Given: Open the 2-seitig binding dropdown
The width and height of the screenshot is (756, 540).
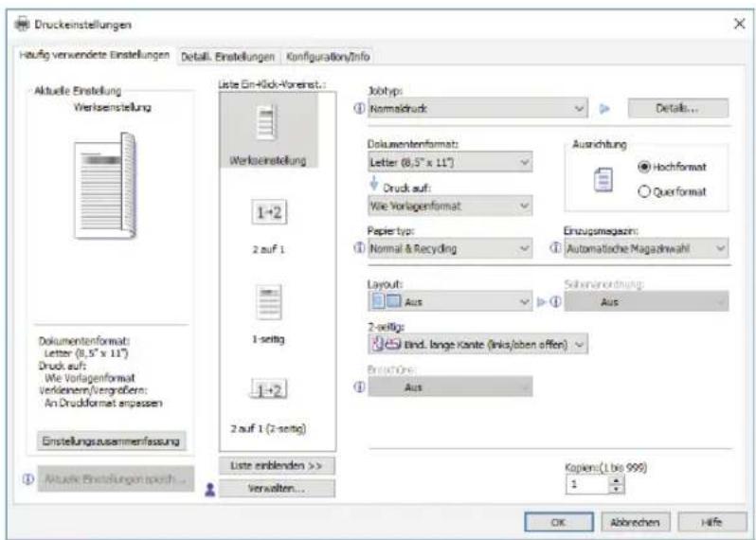Looking at the screenshot, I should point(477,344).
